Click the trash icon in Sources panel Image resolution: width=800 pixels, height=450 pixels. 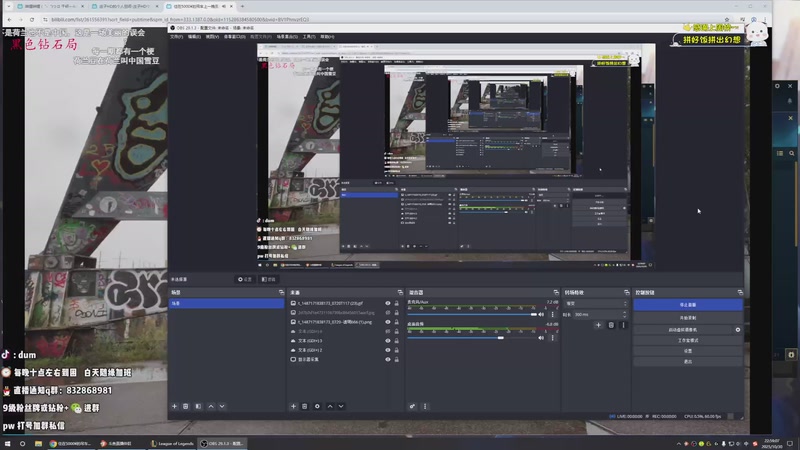click(305, 406)
